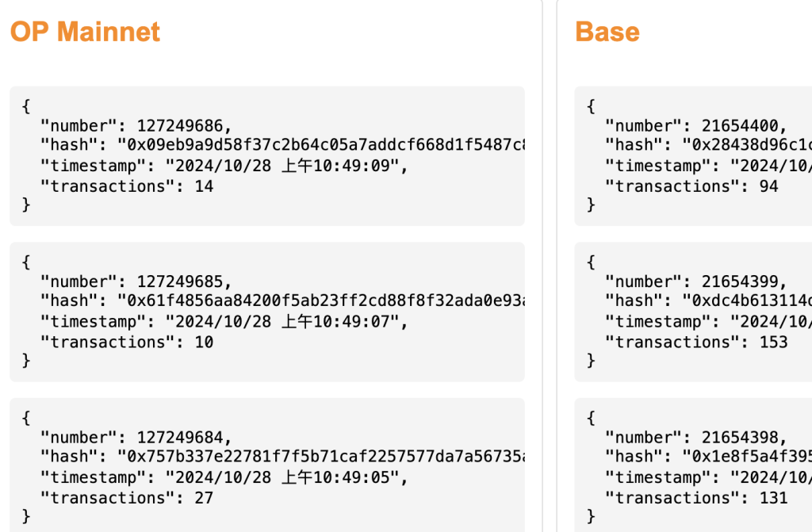The height and width of the screenshot is (532, 812).
Task: Click the OP Mainnet heading
Action: coord(85,32)
